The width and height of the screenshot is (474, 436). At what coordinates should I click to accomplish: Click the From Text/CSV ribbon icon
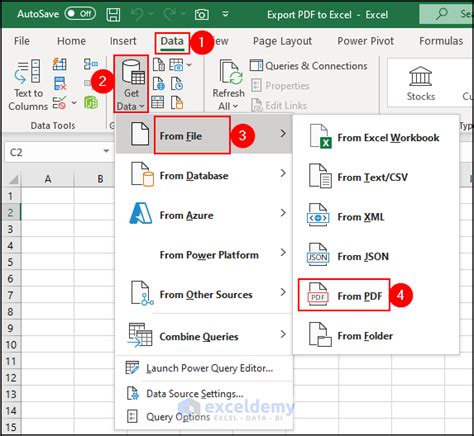[x=159, y=65]
